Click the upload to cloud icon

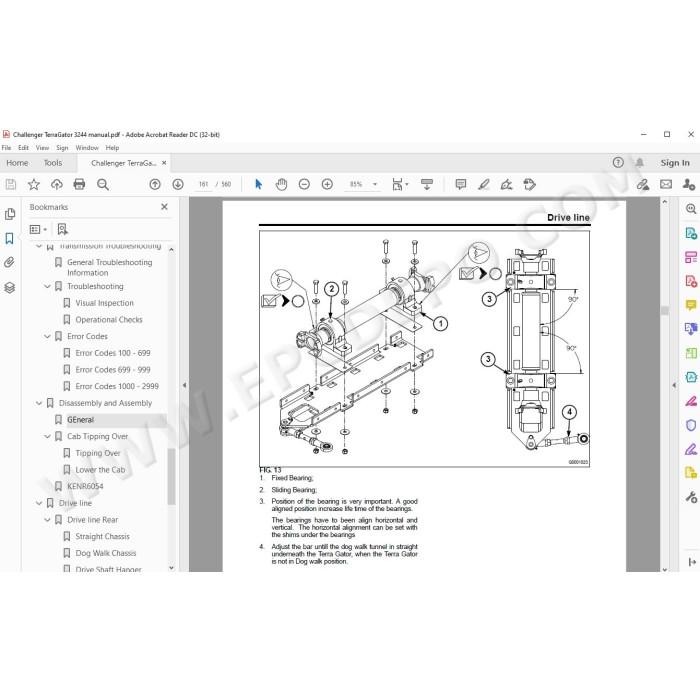[x=57, y=184]
